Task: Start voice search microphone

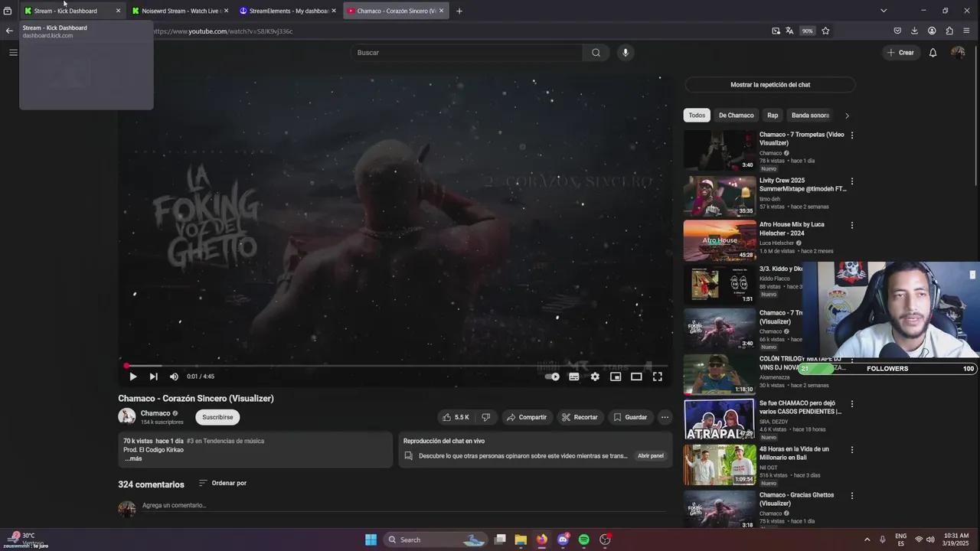Action: 626,53
